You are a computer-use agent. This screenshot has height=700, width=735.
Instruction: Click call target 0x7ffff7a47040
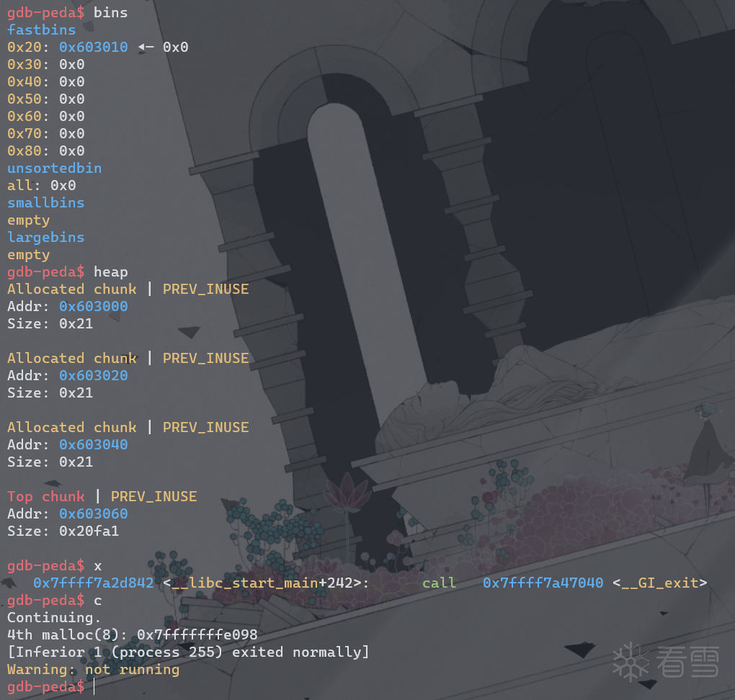point(543,583)
